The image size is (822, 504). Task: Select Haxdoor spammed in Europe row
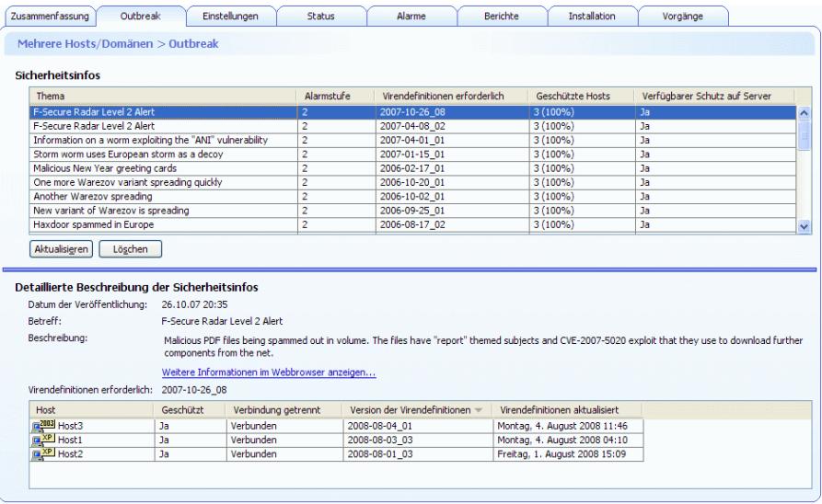[413, 225]
